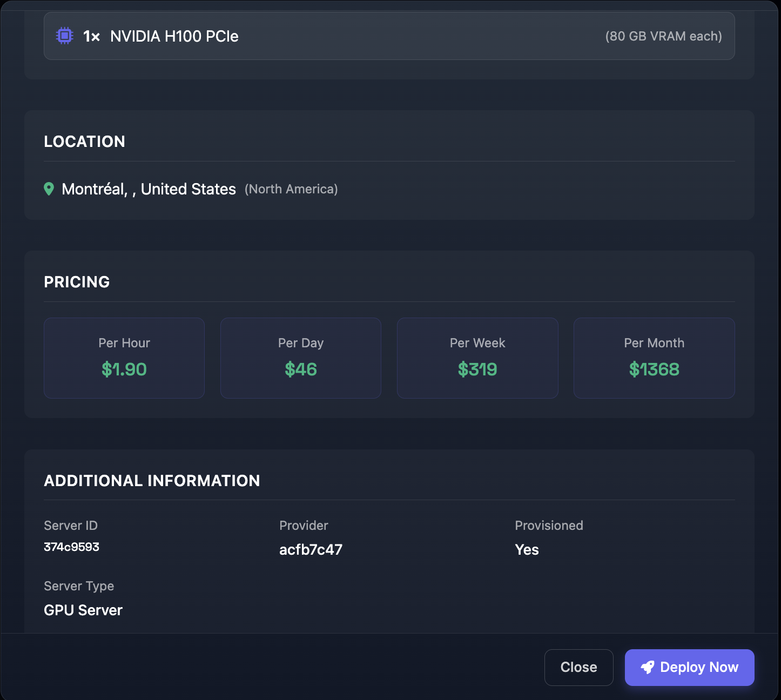
Task: Select the Server ID value 374c9593
Action: [71, 547]
